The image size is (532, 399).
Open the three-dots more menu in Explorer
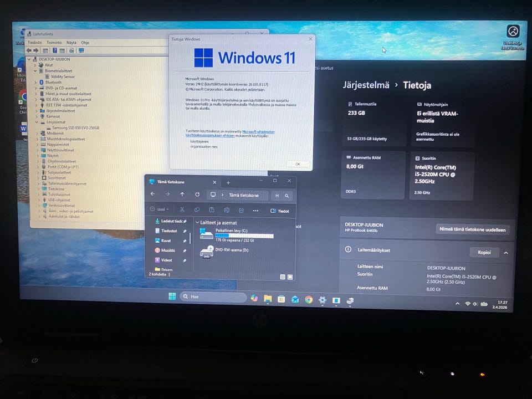[x=255, y=211]
